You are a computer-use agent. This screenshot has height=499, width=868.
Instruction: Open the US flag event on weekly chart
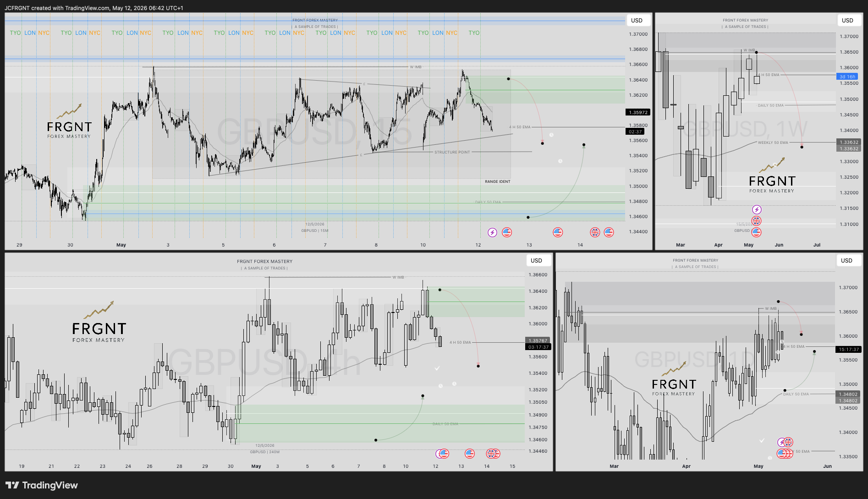[757, 232]
